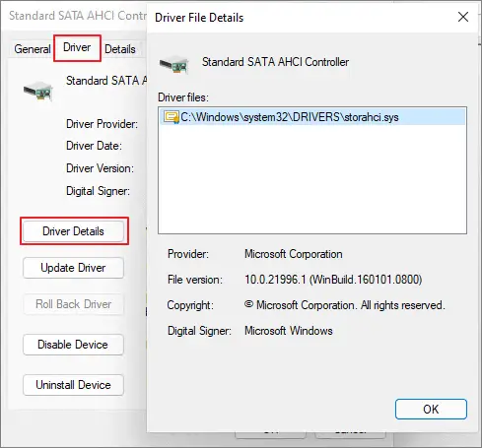This screenshot has height=448, width=482.
Task: Click the copyright All rights reserved text
Action: pyautogui.click(x=345, y=305)
